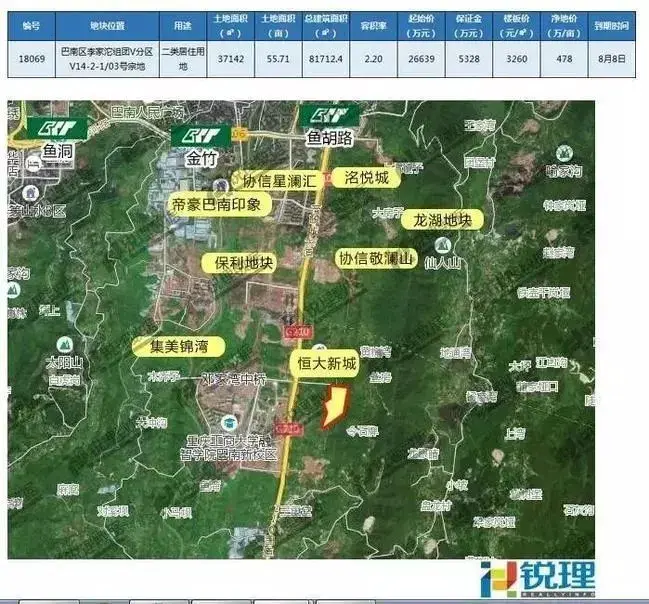The height and width of the screenshot is (604, 649).
Task: Select the 巴南区李家沱组团V分区 location cell
Action: (107, 59)
